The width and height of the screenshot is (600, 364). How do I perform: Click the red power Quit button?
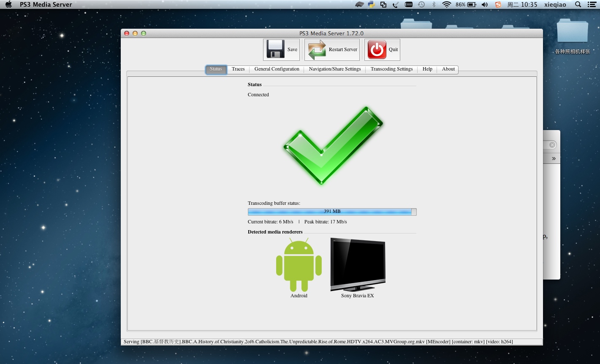coord(382,50)
